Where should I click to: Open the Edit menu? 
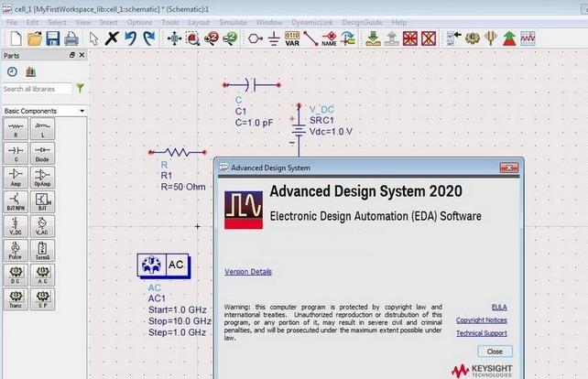pos(32,23)
